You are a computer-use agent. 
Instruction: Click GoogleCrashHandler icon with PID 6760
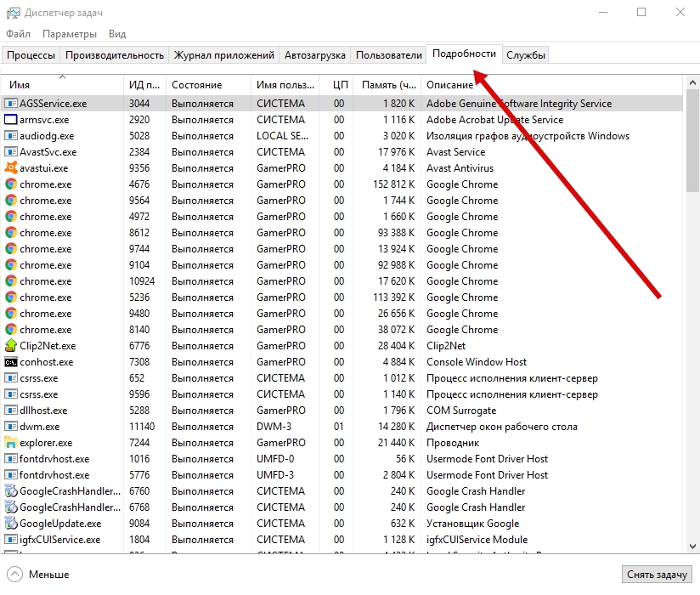(11, 491)
